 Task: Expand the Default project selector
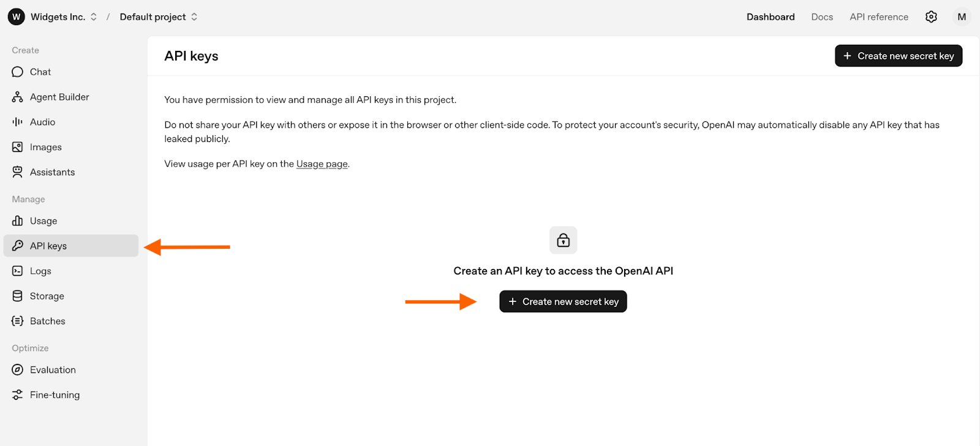[159, 17]
